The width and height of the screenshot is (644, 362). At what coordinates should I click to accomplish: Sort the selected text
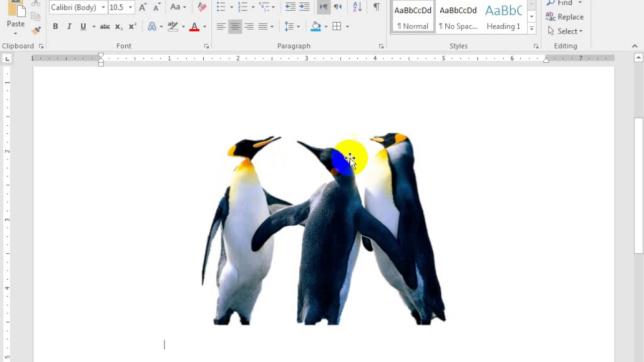[x=357, y=7]
